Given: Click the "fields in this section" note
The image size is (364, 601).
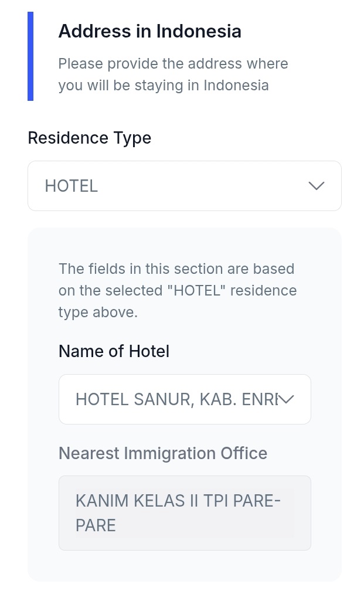Looking at the screenshot, I should click(x=176, y=269).
